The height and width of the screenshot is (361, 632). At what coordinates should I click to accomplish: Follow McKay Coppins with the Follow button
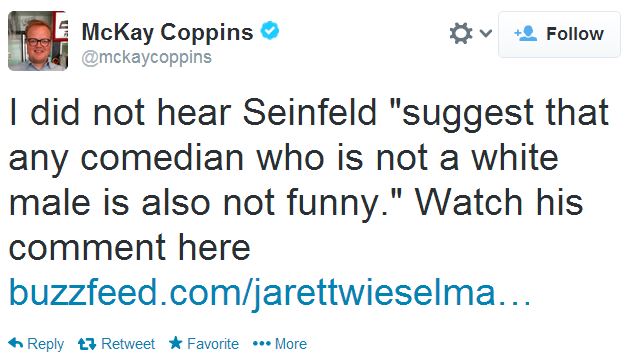[x=559, y=34]
